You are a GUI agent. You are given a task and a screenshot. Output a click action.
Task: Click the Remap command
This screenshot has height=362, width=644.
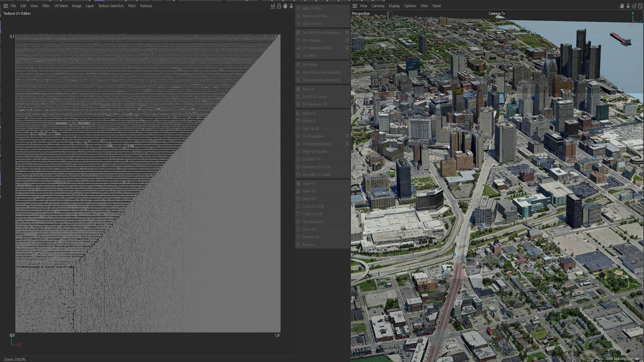[x=322, y=245]
